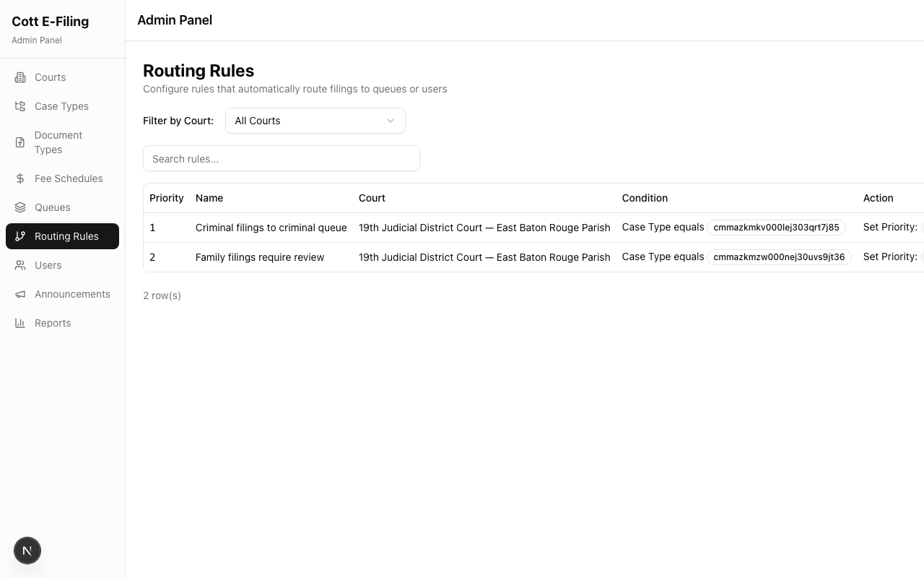Switch to the Reports section
The width and height of the screenshot is (924, 578).
[x=53, y=323]
